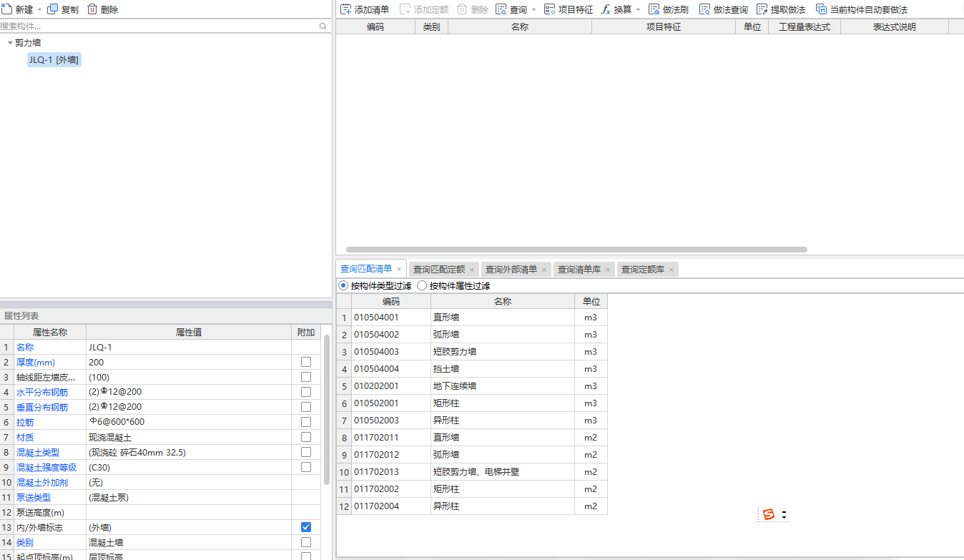
Task: Click the 做法查询 icon
Action: pos(705,9)
